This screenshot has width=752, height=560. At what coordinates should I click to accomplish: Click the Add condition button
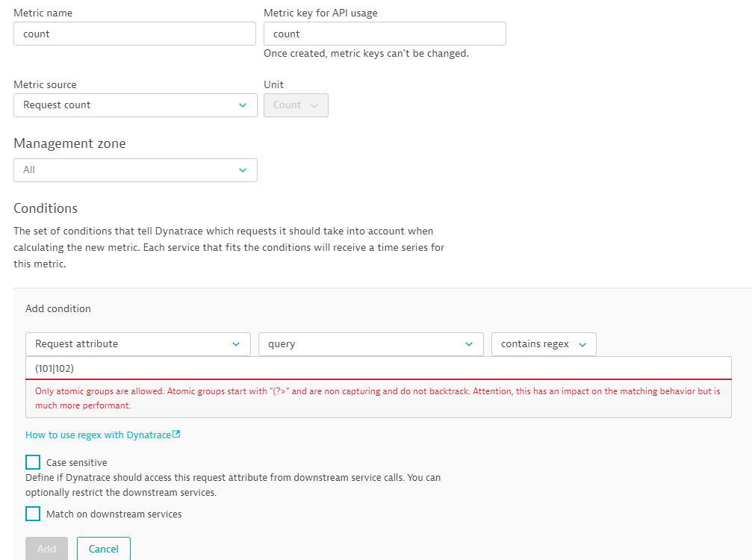(46, 549)
